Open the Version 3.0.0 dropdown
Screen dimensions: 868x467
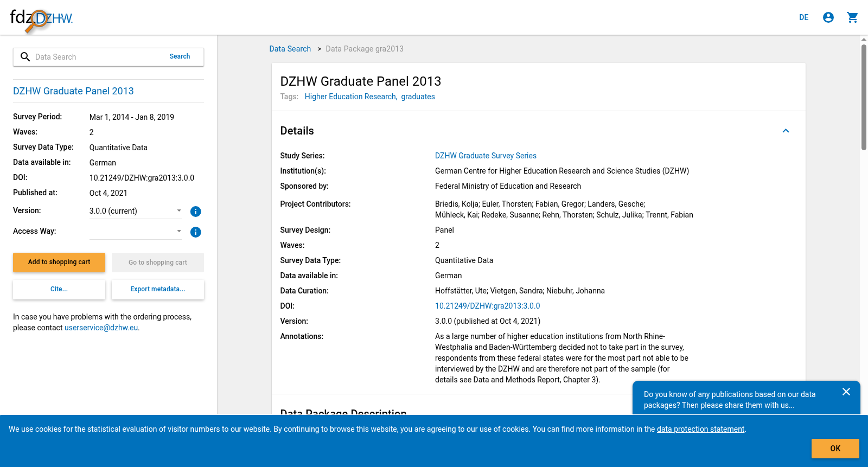click(x=136, y=211)
